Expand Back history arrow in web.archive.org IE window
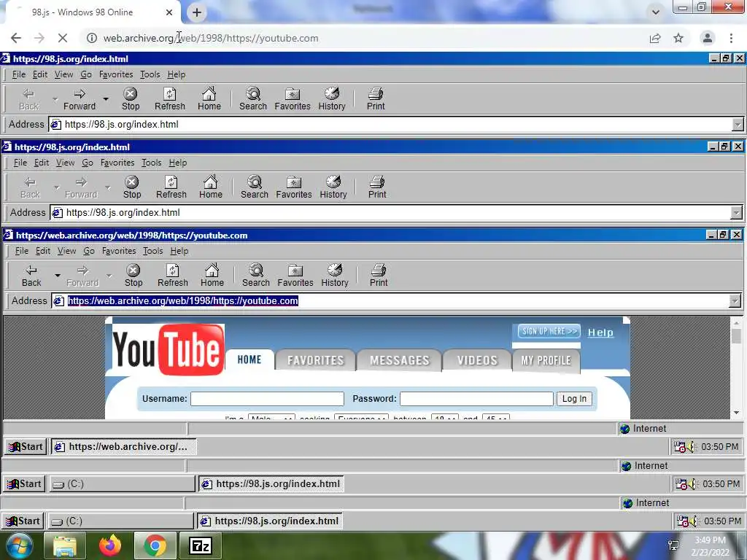 [x=57, y=275]
